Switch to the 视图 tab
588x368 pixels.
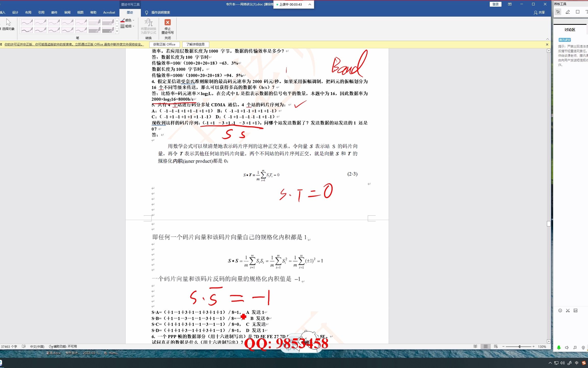point(80,13)
